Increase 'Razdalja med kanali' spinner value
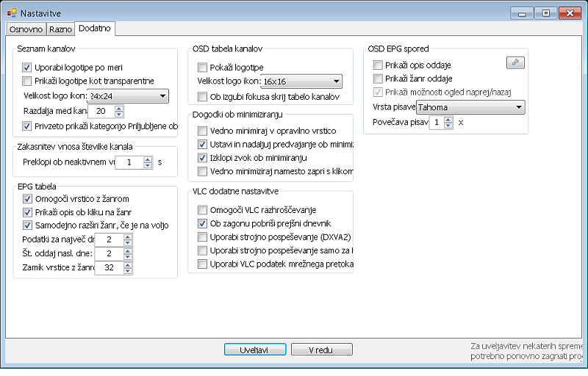Screen dimensions: 588x376 point(120,108)
